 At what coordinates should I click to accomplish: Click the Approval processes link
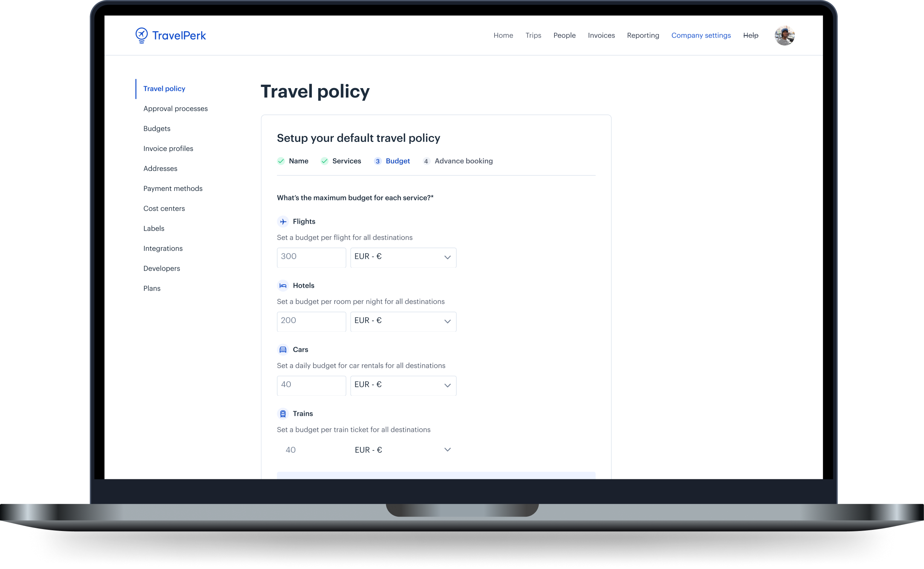tap(175, 108)
